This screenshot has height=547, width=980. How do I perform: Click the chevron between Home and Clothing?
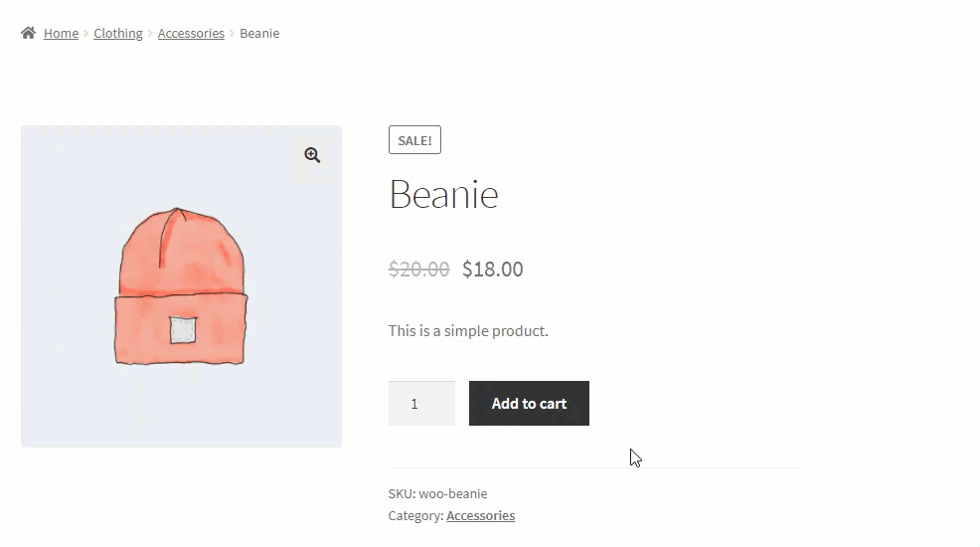tap(86, 33)
